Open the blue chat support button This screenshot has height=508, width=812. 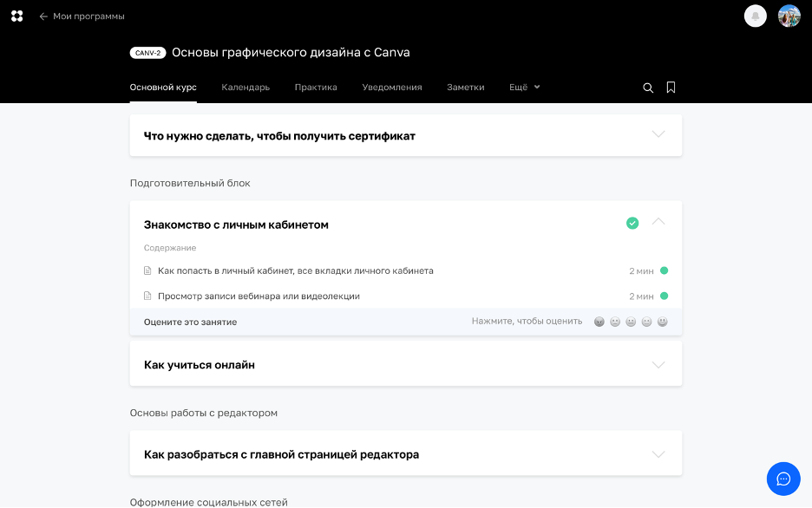(x=783, y=479)
